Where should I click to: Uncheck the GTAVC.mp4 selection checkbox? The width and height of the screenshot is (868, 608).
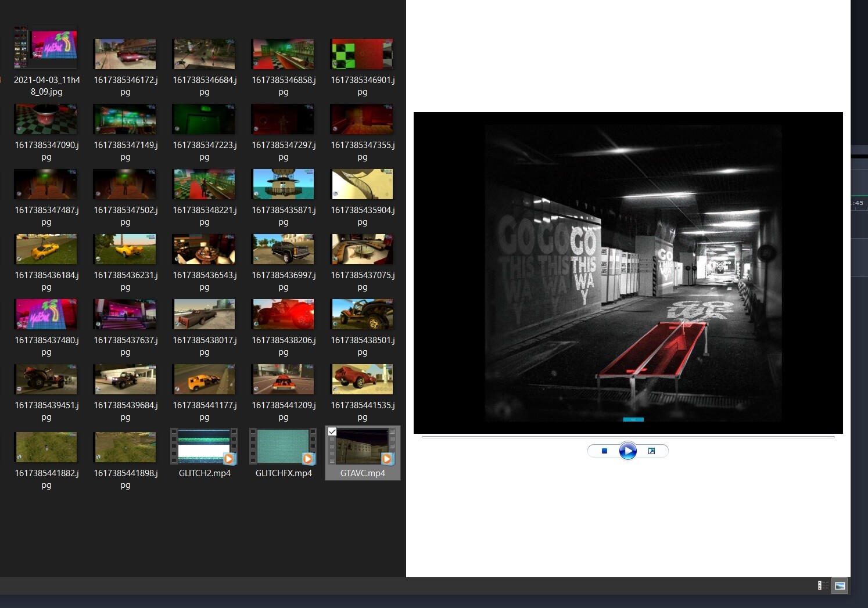332,431
